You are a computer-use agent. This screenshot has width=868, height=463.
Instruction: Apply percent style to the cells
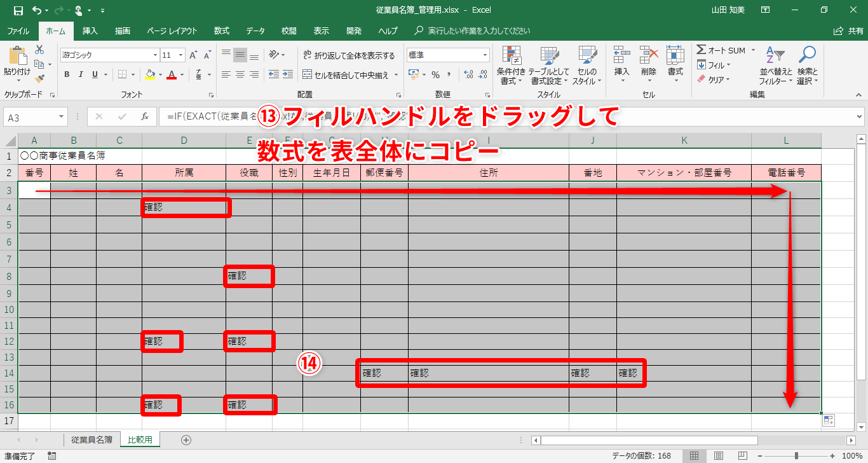tap(435, 74)
